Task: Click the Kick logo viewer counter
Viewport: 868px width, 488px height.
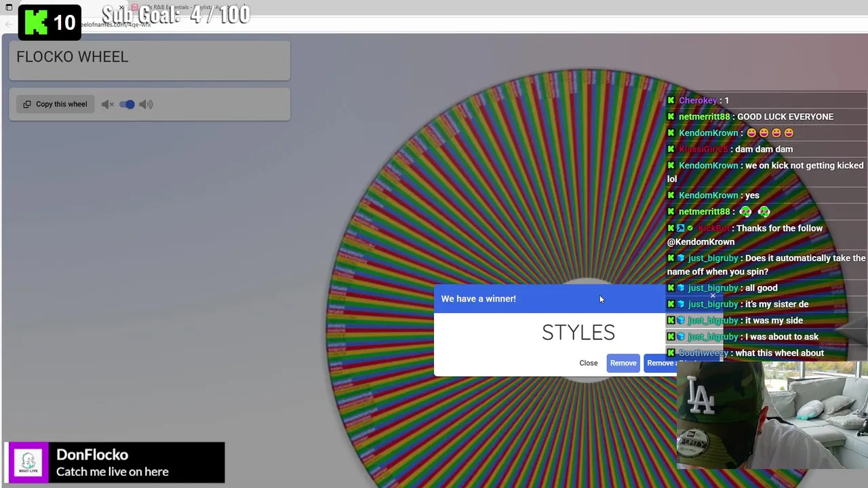Action: 50,22
